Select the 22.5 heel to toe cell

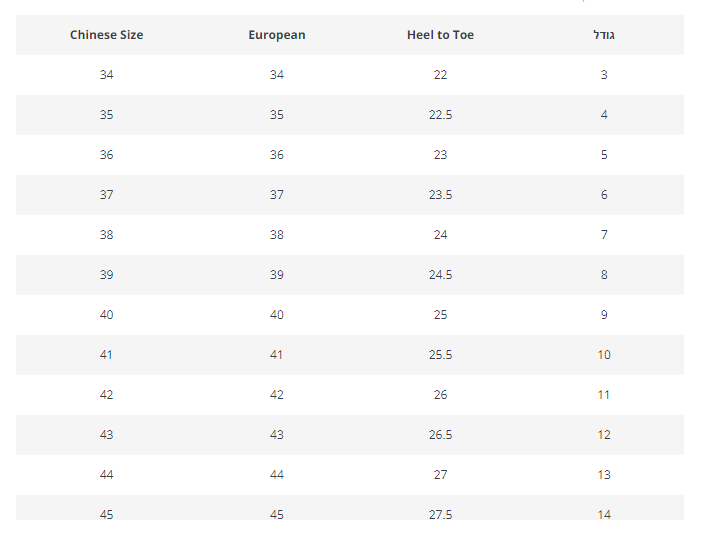(440, 115)
